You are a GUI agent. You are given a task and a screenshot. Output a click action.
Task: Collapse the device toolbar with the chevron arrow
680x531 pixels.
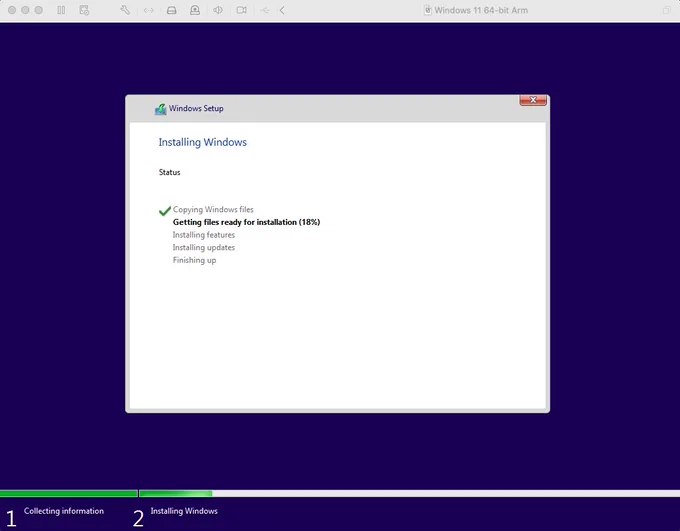point(282,10)
